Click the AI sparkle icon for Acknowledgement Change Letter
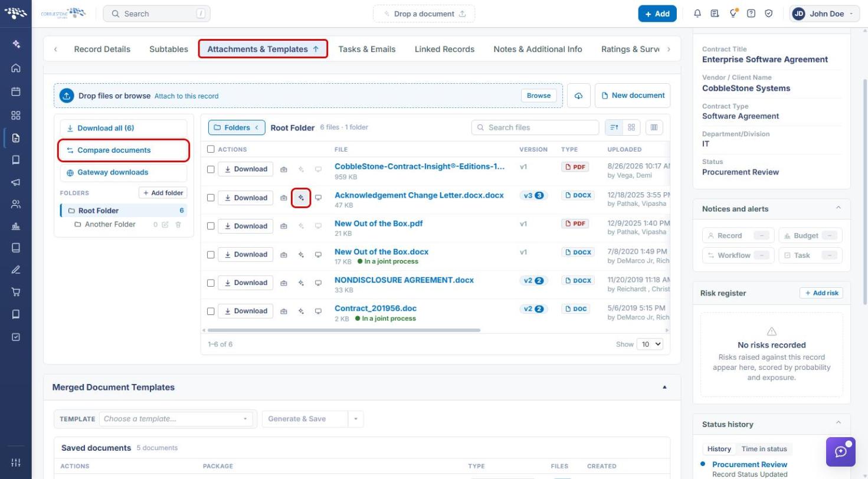Image resolution: width=868 pixels, height=479 pixels. coord(301,198)
